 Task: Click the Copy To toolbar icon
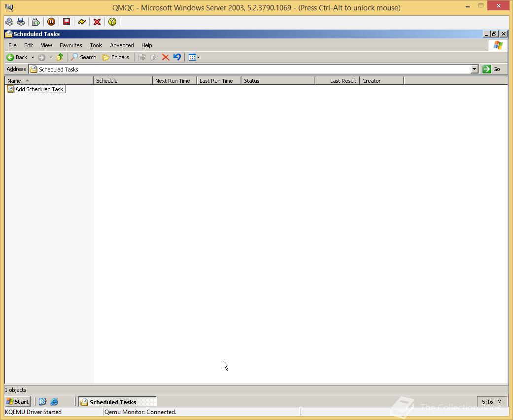click(x=154, y=57)
